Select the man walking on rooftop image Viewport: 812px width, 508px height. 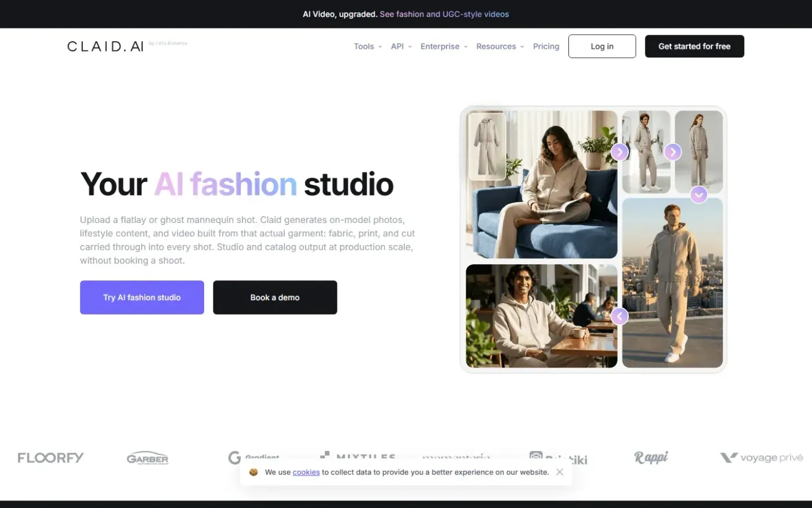(x=672, y=283)
